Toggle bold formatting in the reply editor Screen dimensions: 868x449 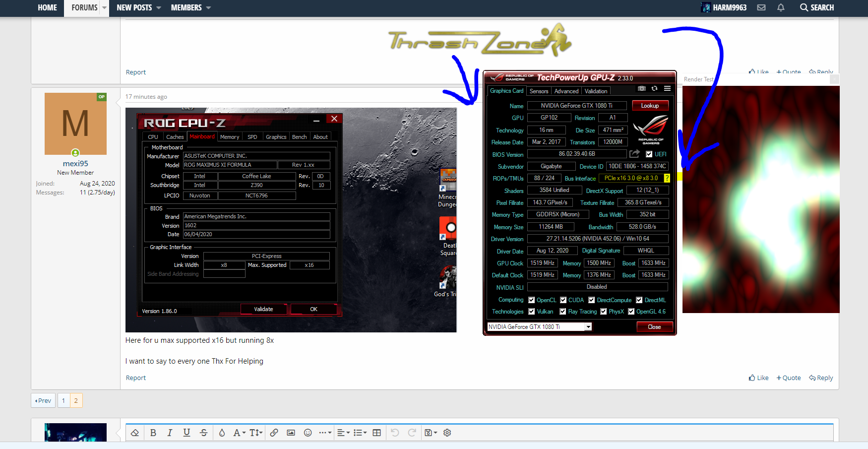click(153, 433)
